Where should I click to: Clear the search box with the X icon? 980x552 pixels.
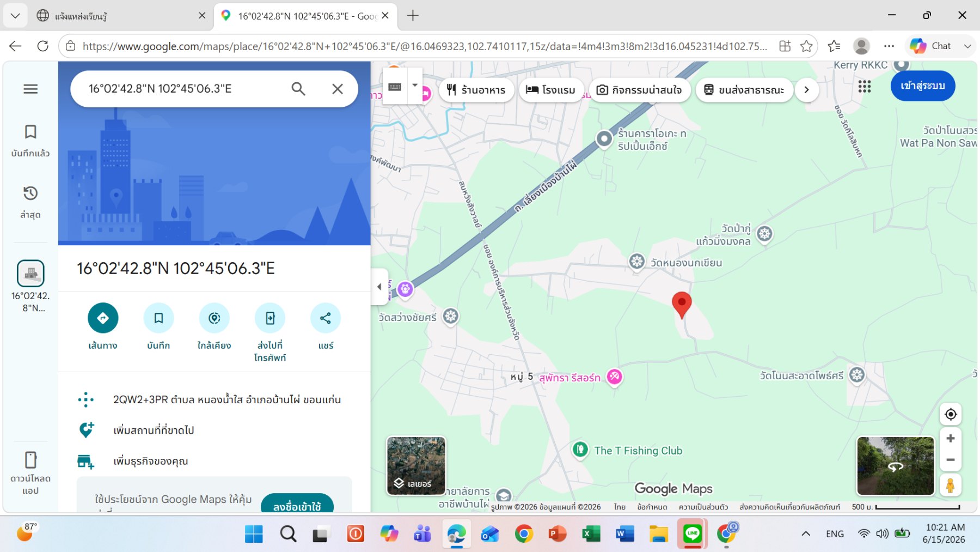pos(338,89)
